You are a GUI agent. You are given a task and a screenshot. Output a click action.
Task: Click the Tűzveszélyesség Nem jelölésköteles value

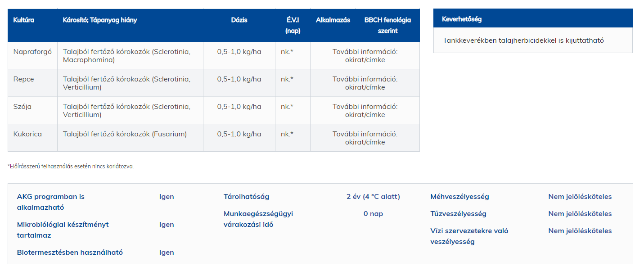tap(580, 214)
